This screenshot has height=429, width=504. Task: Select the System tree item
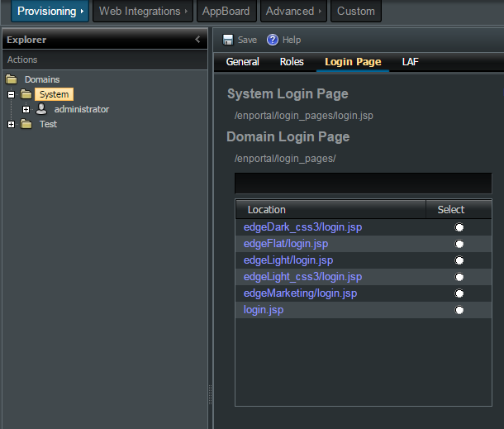click(x=54, y=94)
